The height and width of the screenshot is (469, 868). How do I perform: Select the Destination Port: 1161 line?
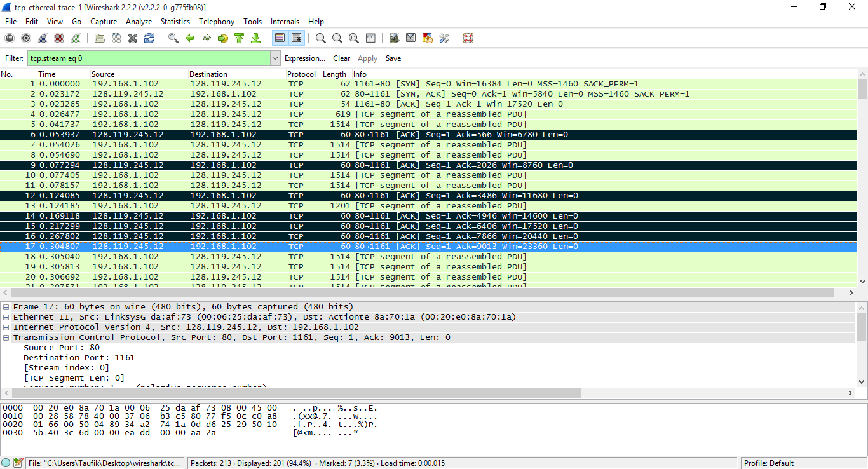coord(79,358)
